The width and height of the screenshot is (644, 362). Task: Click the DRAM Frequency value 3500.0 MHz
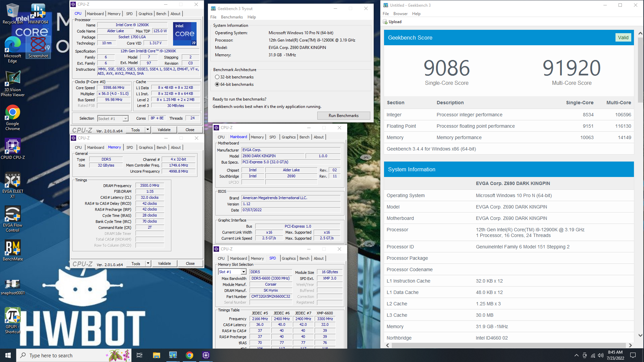coord(150,185)
